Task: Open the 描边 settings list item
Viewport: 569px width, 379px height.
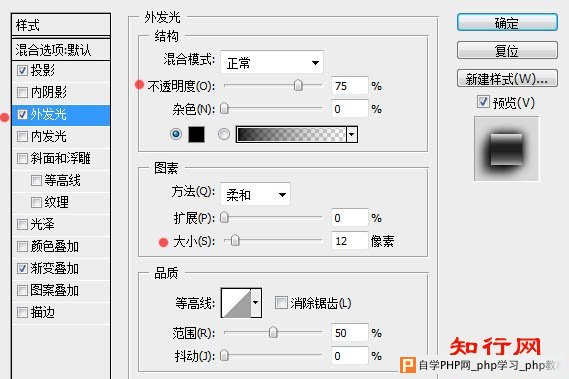Action: click(61, 312)
